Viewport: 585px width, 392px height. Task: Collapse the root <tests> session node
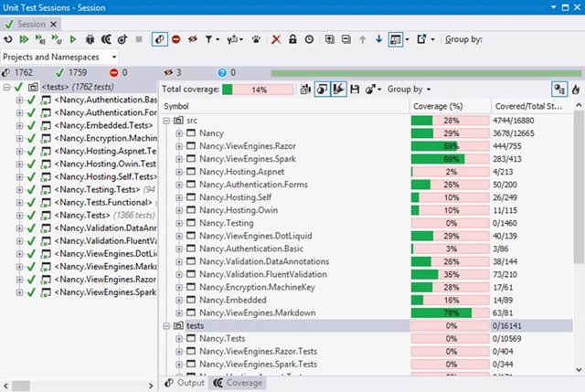tap(6, 88)
